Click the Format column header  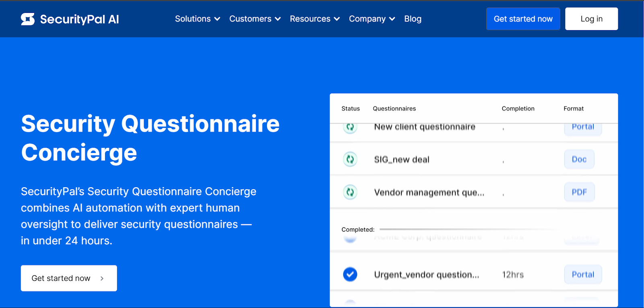pyautogui.click(x=574, y=109)
